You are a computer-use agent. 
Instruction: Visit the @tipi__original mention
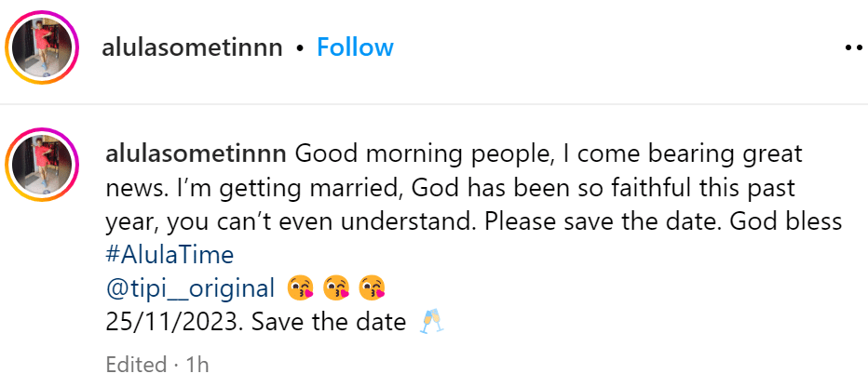[x=192, y=288]
